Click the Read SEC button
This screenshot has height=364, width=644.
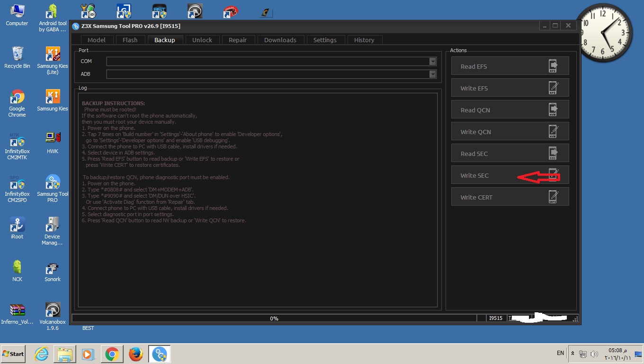coord(510,153)
